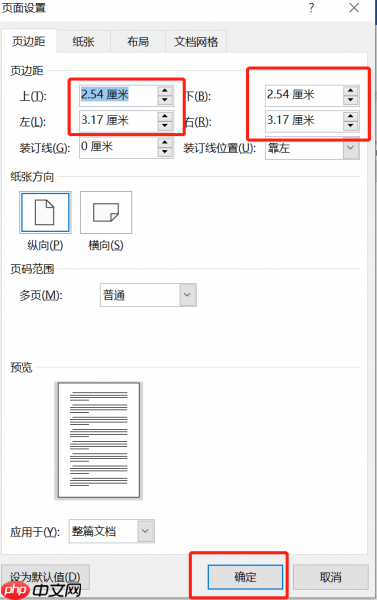Image resolution: width=377 pixels, height=600 pixels.
Task: Decrease the gutter 装订线(G) value
Action: (x=165, y=152)
